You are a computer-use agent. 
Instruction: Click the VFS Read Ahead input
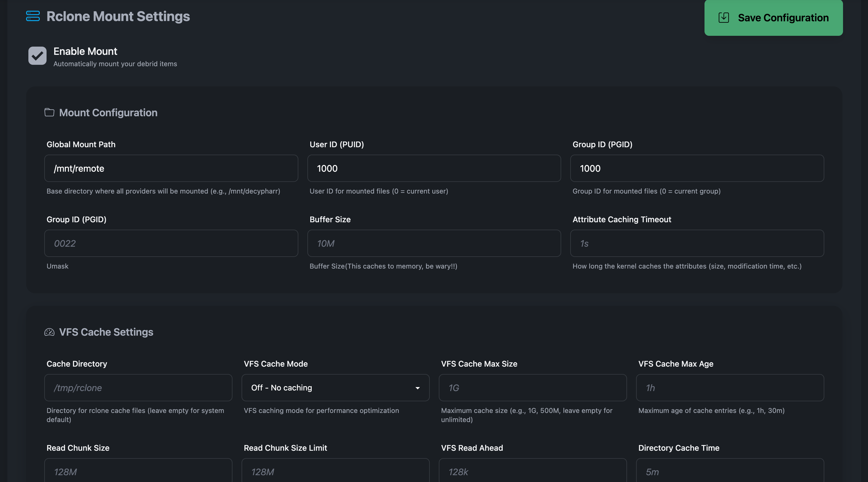click(532, 471)
